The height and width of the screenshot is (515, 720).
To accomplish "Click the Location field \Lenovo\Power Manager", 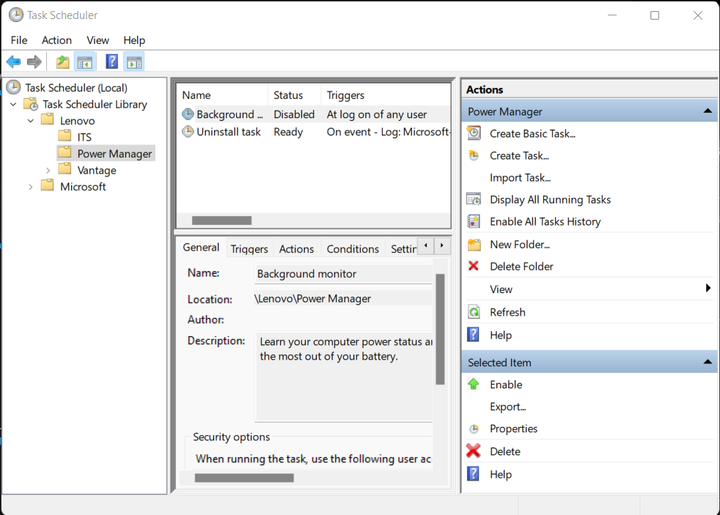I will coord(343,298).
